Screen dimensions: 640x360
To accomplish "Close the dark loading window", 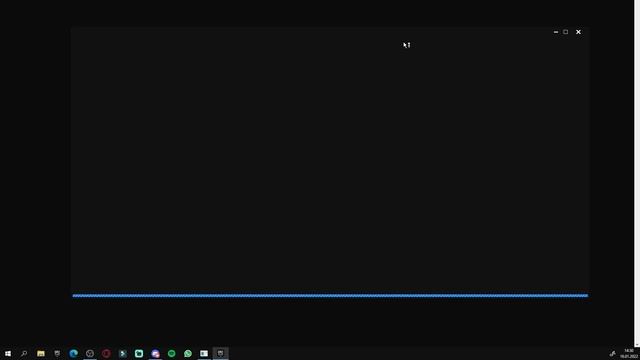I will (578, 32).
